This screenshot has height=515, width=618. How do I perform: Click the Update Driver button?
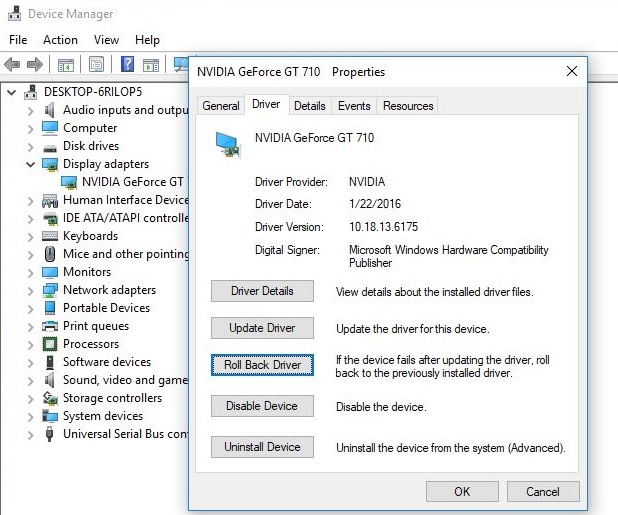262,328
